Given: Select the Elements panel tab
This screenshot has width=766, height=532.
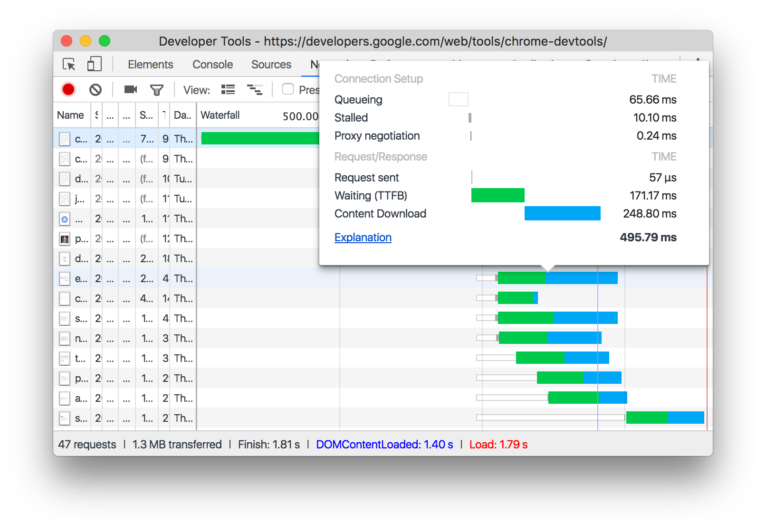Looking at the screenshot, I should pyautogui.click(x=150, y=64).
